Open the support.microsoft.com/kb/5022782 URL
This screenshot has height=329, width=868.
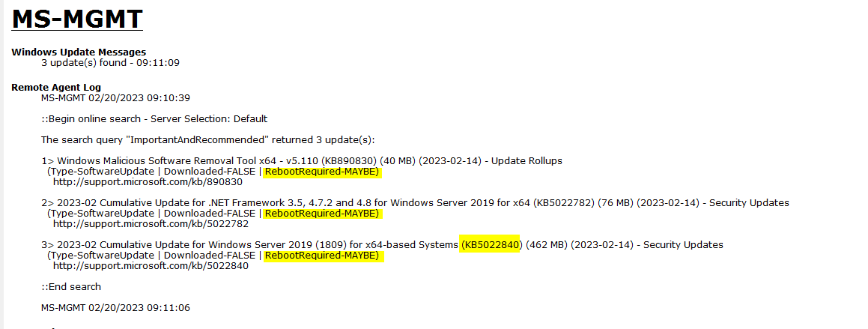151,224
